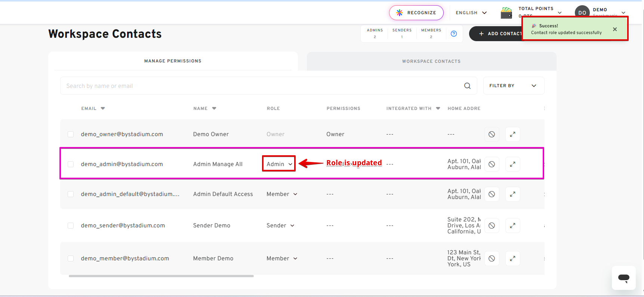The image size is (644, 297).
Task: Expand details for Member Demo row
Action: [512, 258]
